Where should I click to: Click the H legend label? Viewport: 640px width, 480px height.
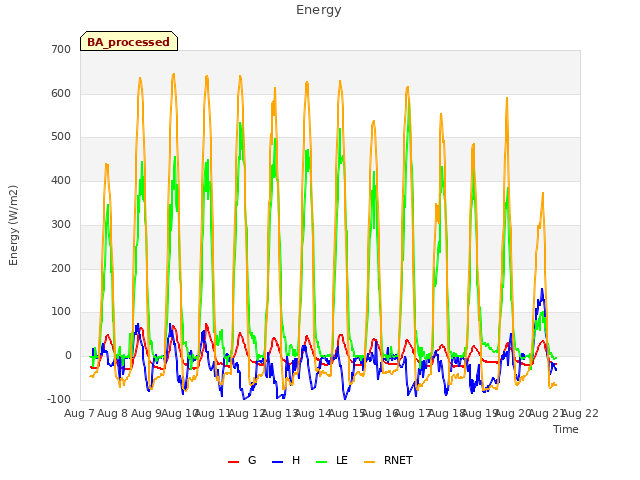click(x=296, y=460)
